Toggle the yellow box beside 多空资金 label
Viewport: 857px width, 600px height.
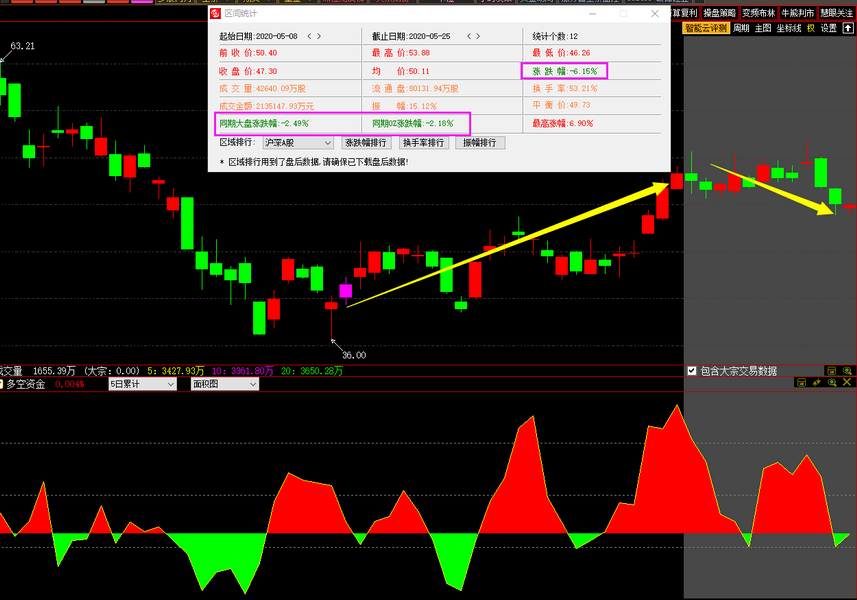click(2, 384)
